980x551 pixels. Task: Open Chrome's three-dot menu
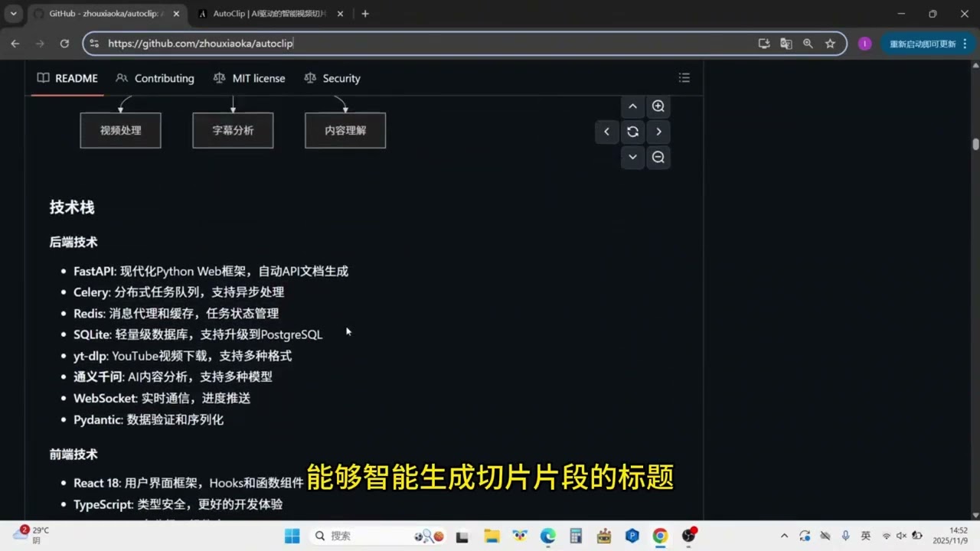coord(966,44)
